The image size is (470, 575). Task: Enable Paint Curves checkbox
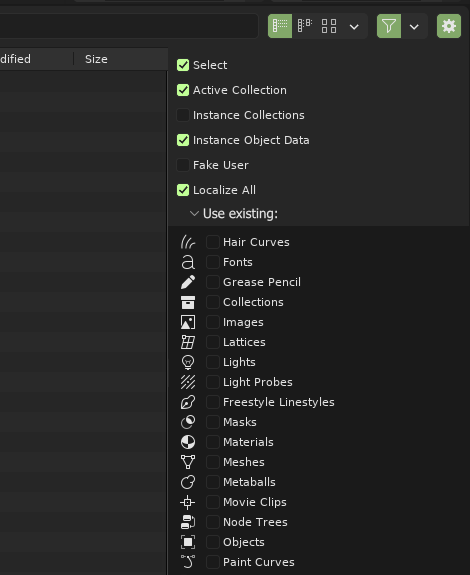coord(213,562)
